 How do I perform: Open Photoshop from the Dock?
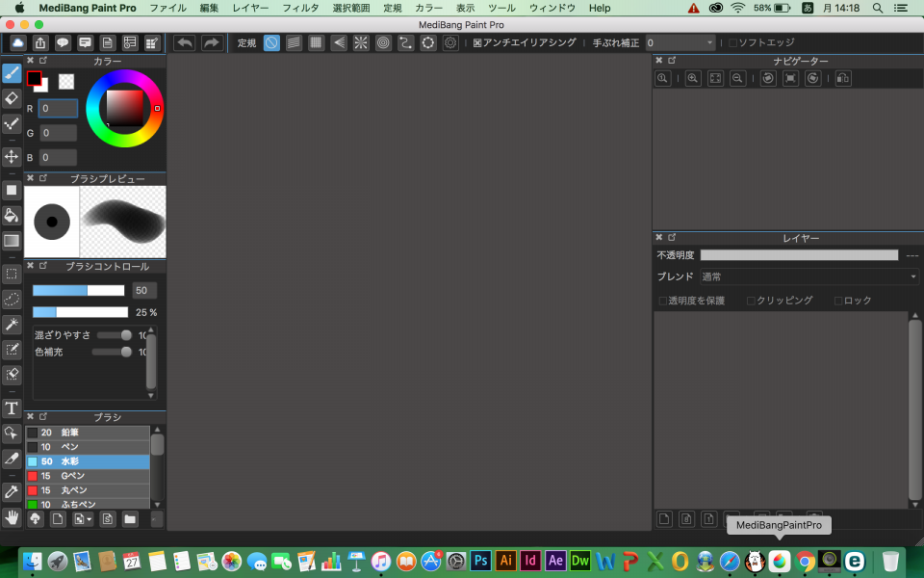[x=481, y=561]
